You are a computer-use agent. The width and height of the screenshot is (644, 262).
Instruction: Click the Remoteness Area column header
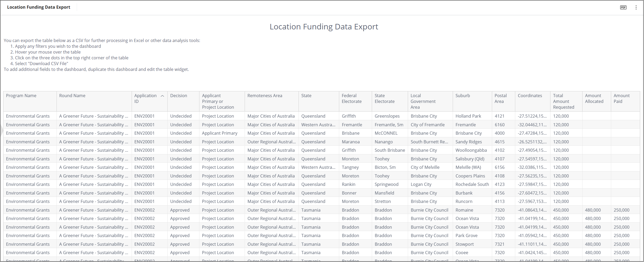coord(265,96)
